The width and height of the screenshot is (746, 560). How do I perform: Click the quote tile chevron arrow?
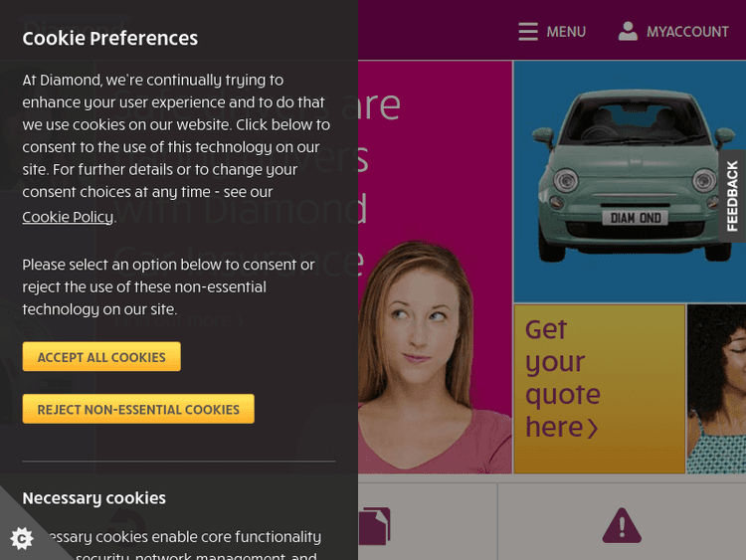(593, 429)
